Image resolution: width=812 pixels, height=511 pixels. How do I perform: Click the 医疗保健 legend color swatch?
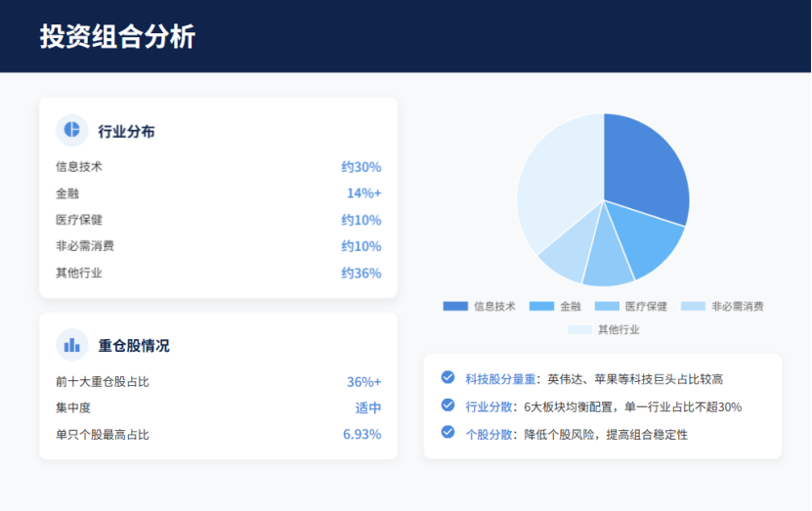pyautogui.click(x=607, y=306)
